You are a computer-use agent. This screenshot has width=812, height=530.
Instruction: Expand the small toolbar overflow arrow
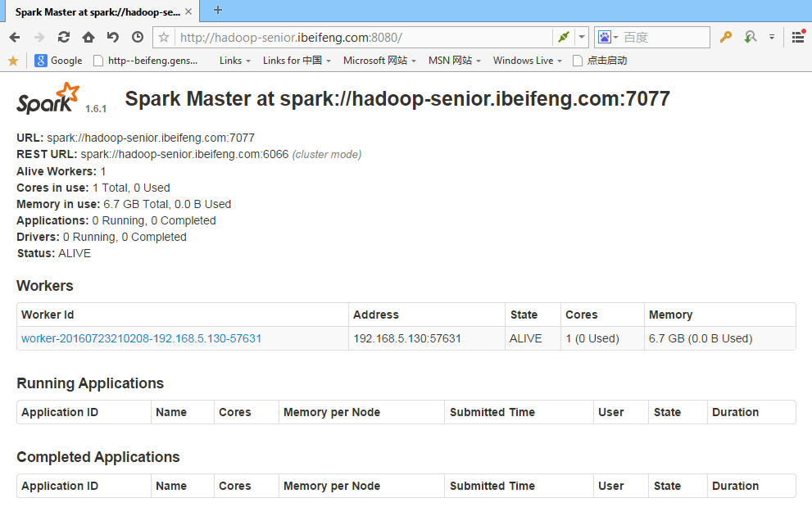[772, 37]
